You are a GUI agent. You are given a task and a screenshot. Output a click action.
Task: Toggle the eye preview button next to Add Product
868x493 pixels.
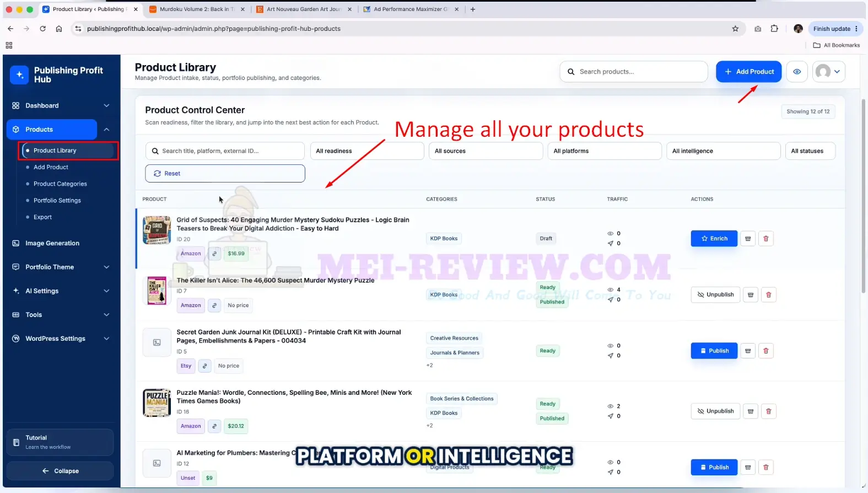797,72
